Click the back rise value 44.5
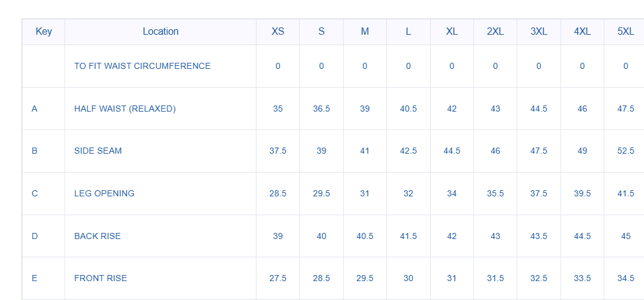The height and width of the screenshot is (300, 644). point(582,236)
